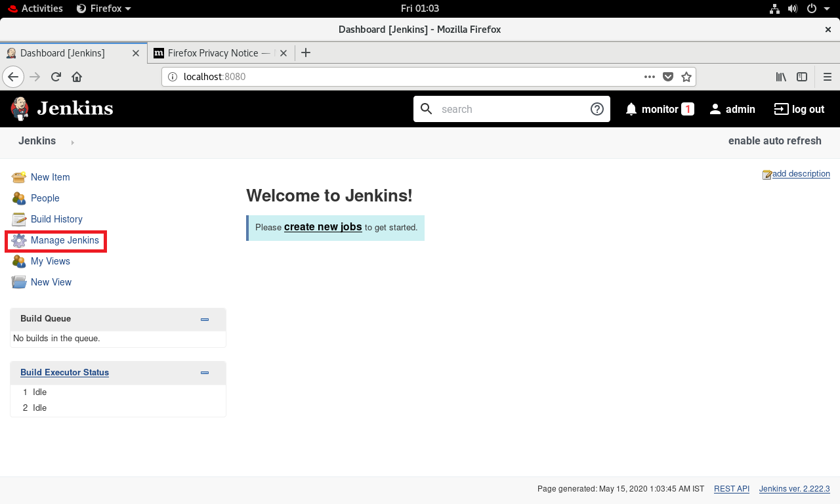Click the New Item link
Viewport: 840px width, 504px height.
pos(51,177)
